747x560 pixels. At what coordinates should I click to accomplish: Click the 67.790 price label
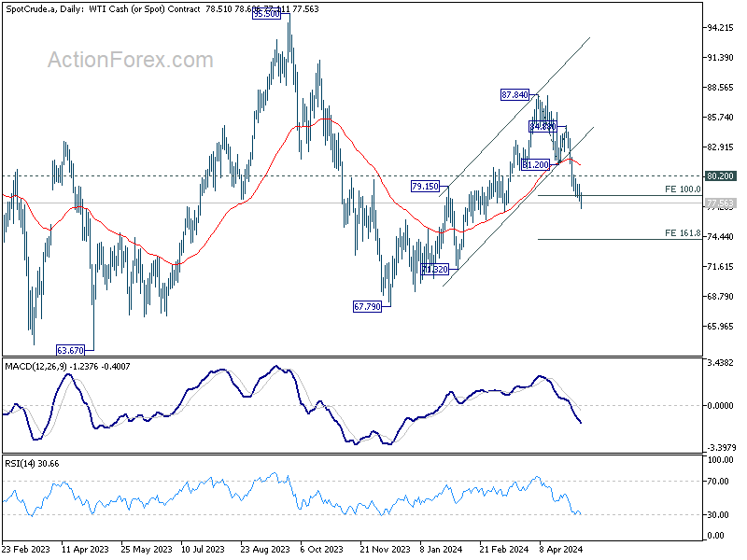(x=367, y=307)
